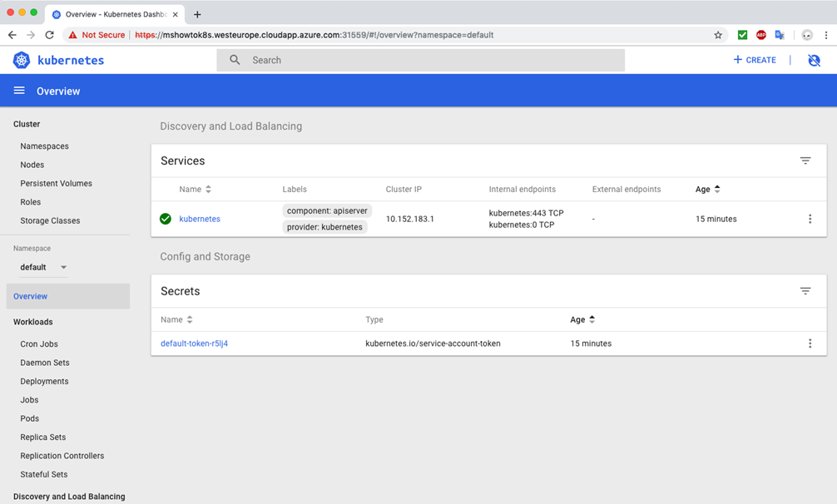The image size is (837, 504).
Task: Select Overview in the sidebar
Action: 68,296
